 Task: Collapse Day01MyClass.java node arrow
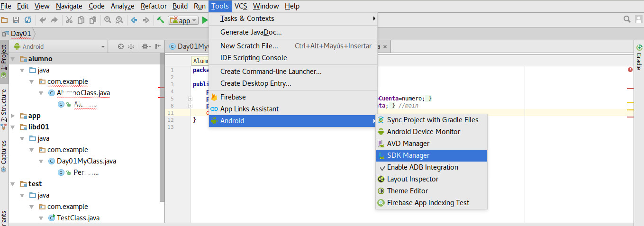point(42,161)
